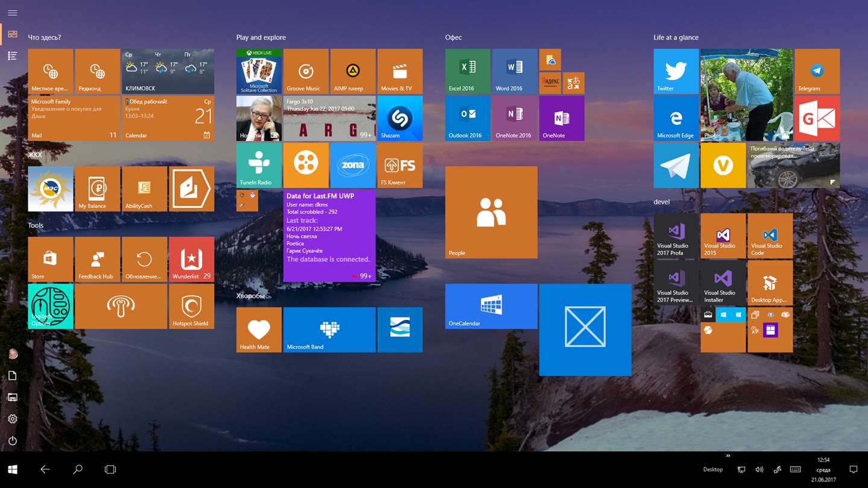Image resolution: width=868 pixels, height=488 pixels.
Task: Open Microsoft Edge tile
Action: 676,118
